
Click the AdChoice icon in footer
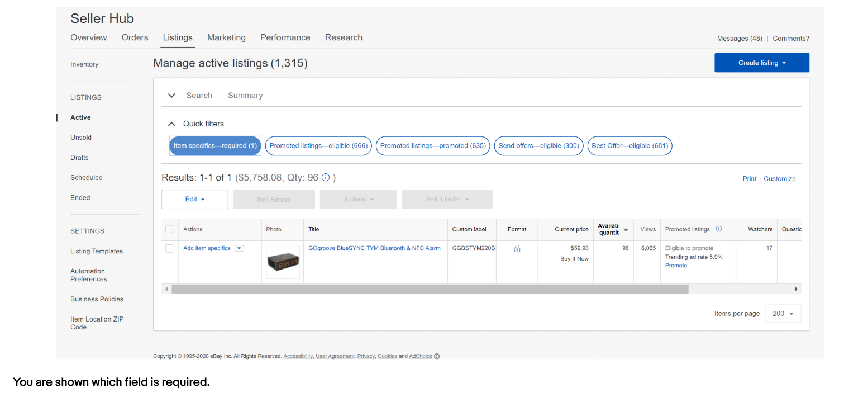click(437, 356)
